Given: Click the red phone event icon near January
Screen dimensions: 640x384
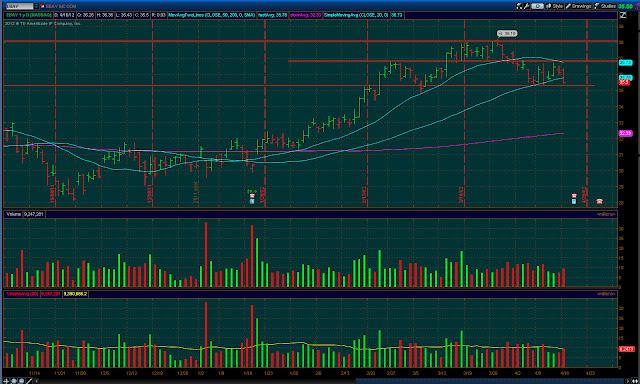Looking at the screenshot, I should click(252, 196).
